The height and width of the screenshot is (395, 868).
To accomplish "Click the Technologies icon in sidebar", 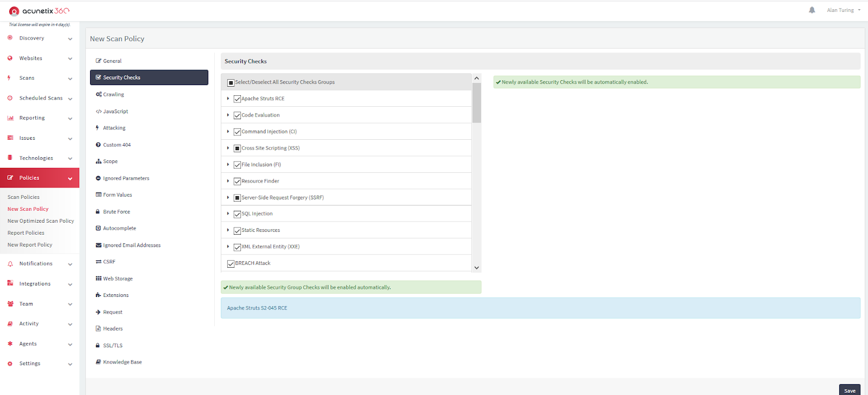I will [10, 158].
